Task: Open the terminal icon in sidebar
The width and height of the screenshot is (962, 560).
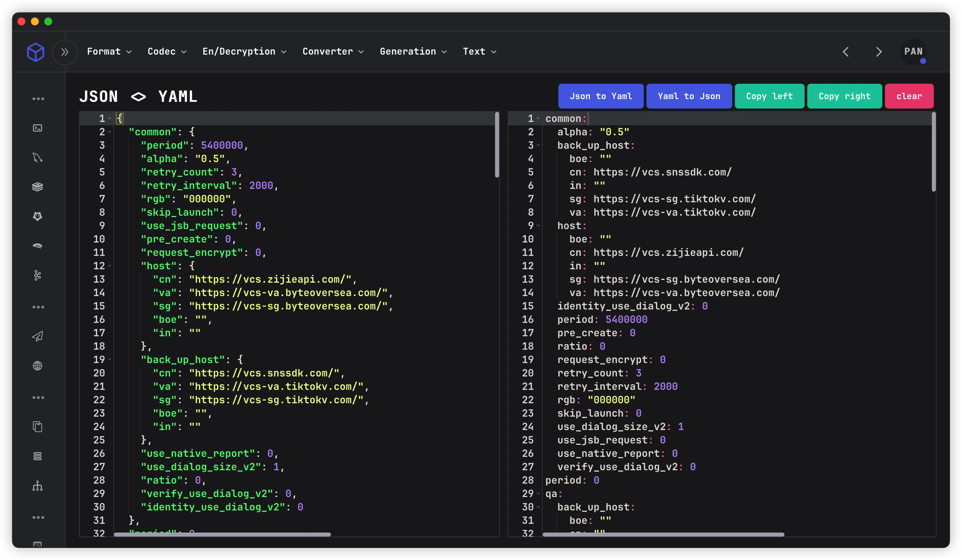Action: click(38, 128)
